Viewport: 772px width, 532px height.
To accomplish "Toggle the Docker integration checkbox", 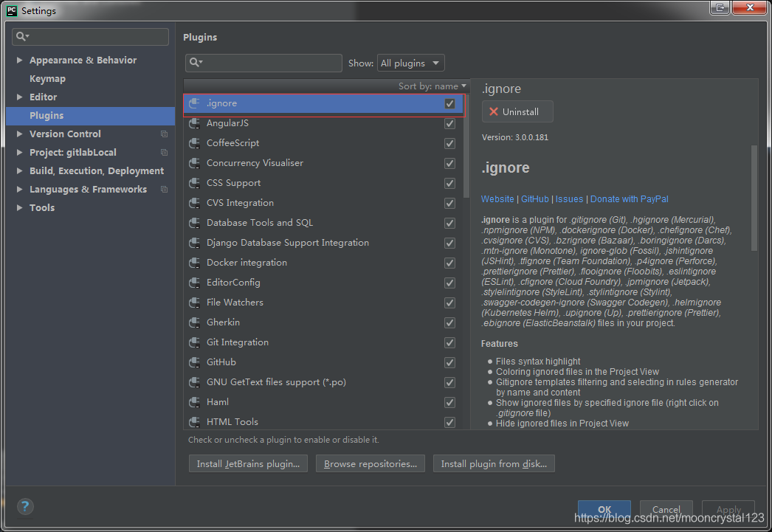I will [x=449, y=263].
